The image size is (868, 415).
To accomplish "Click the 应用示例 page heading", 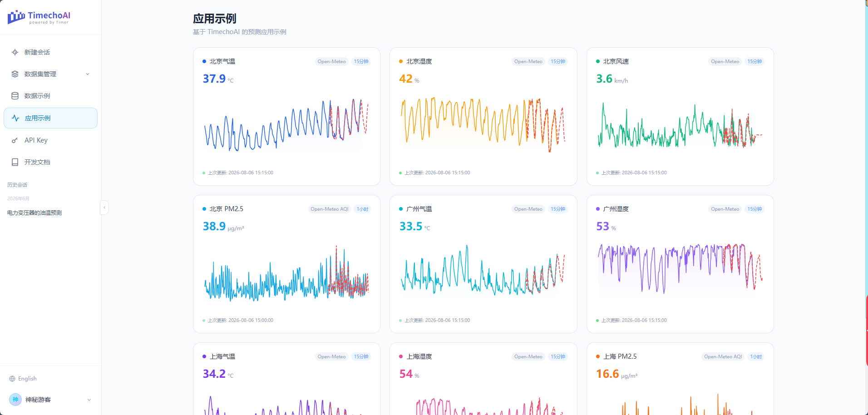I will tap(215, 19).
